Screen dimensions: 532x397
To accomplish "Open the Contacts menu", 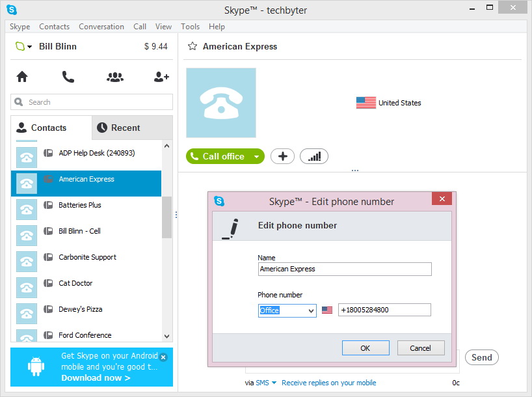I will pyautogui.click(x=54, y=27).
